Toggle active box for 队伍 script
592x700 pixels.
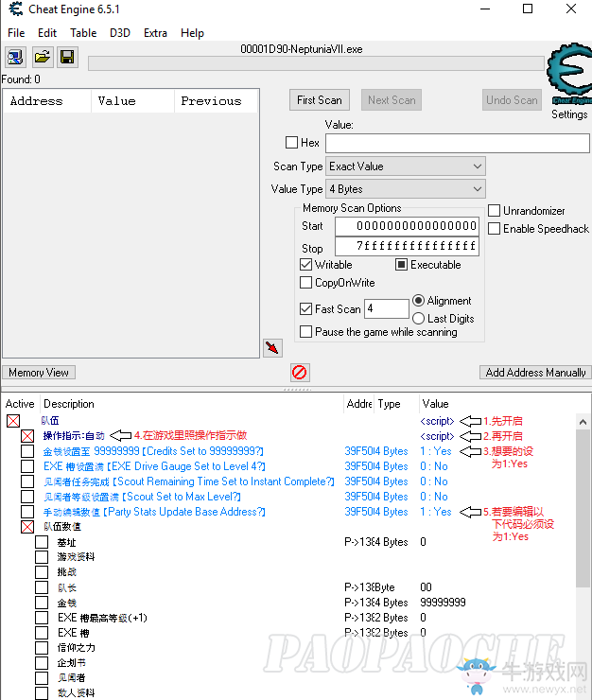13,421
